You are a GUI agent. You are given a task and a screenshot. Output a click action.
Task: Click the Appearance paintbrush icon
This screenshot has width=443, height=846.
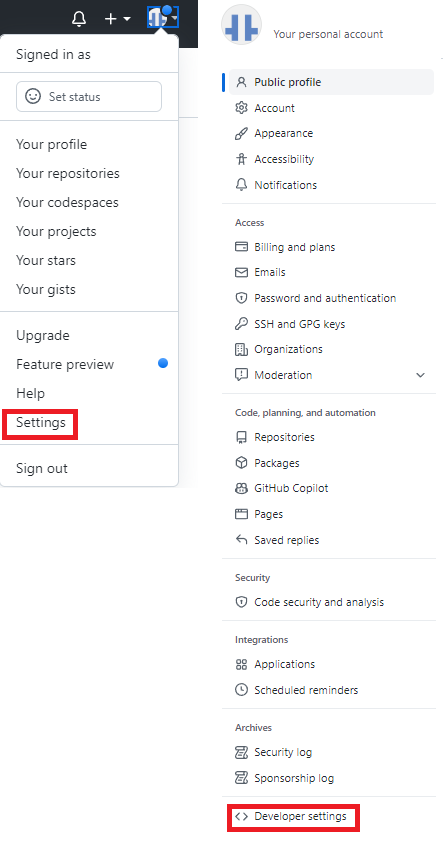pos(241,133)
